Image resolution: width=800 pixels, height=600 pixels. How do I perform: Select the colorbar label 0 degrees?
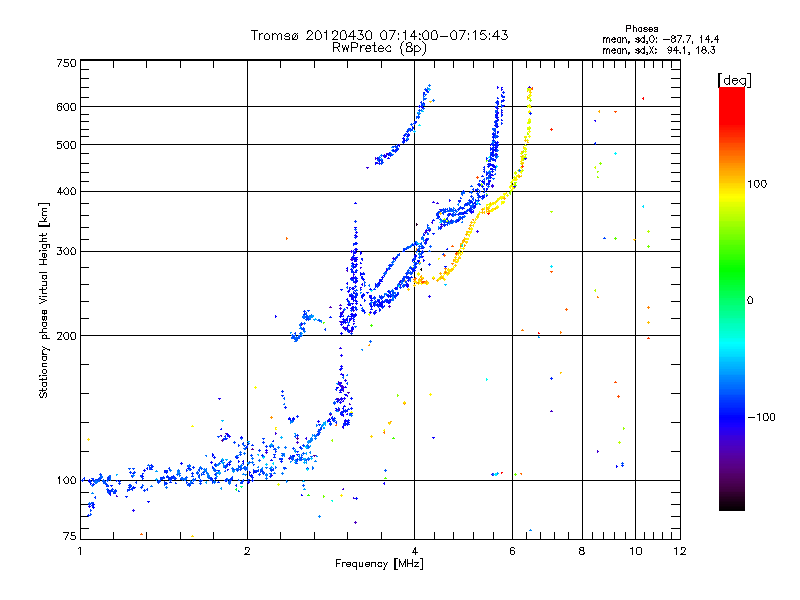click(750, 301)
